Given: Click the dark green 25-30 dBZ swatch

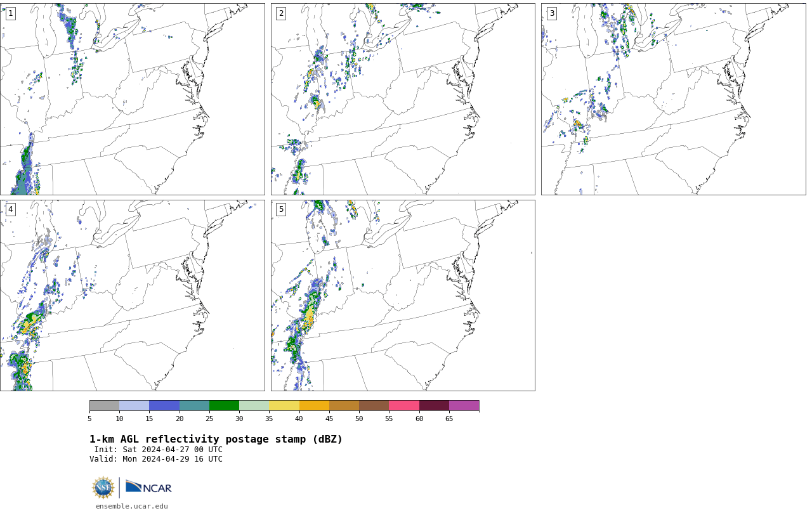Looking at the screenshot, I should pos(224,406).
